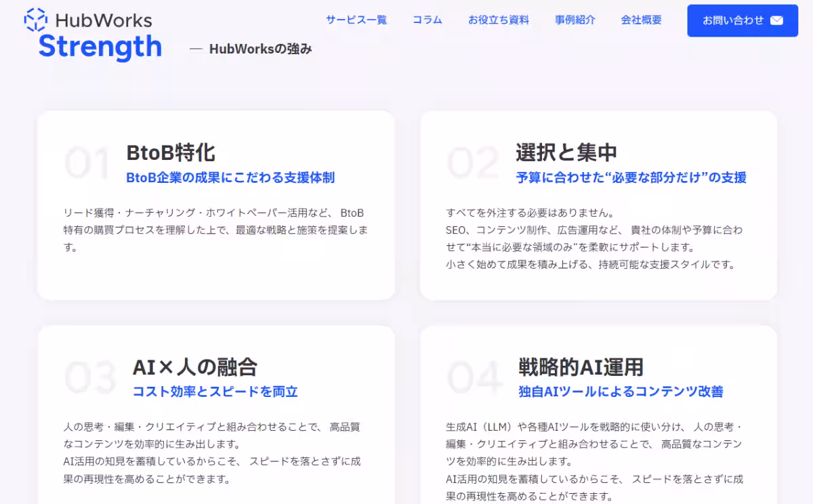Screen dimensions: 813x504
Task: Click the dash icon before HubWorksの強み
Action: point(196,49)
